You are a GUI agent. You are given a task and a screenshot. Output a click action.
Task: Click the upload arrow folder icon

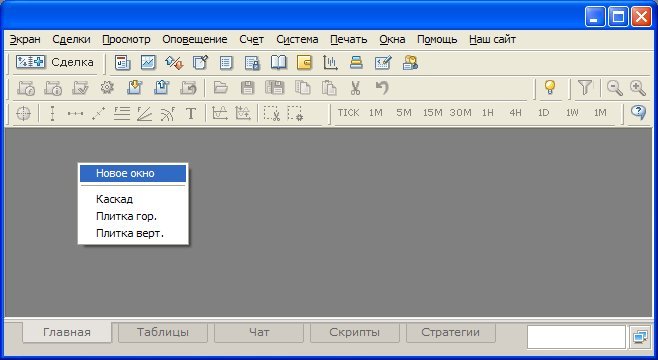(x=161, y=88)
